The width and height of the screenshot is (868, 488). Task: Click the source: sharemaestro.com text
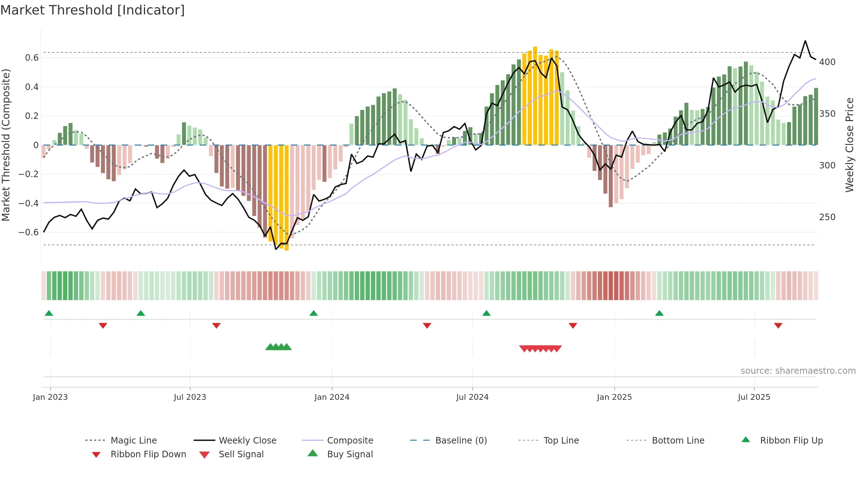tap(798, 371)
